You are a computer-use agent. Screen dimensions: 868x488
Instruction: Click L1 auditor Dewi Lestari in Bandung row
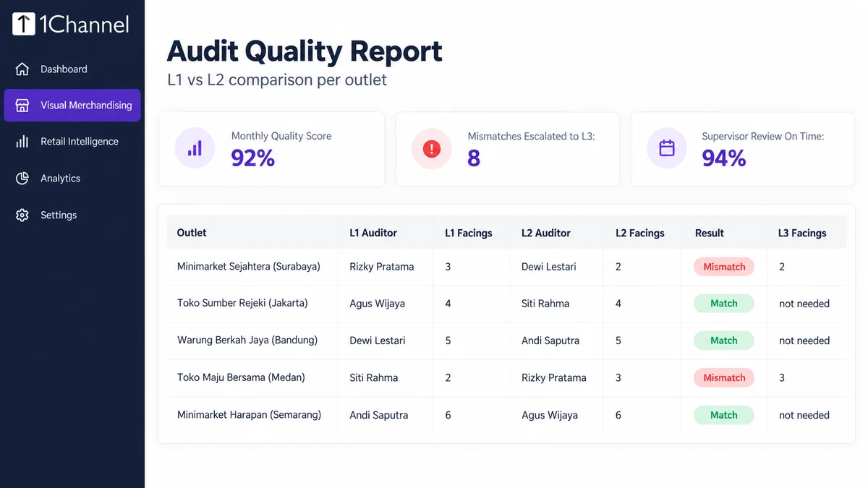[x=378, y=341]
